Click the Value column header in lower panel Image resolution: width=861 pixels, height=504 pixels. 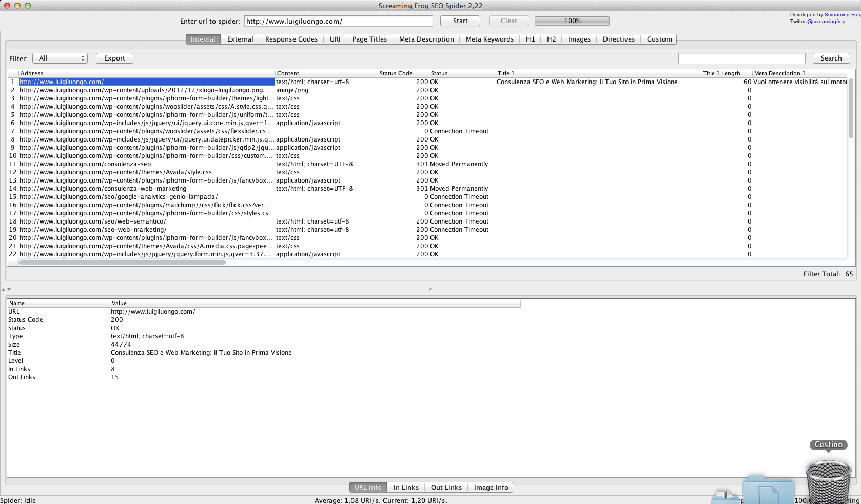point(315,303)
